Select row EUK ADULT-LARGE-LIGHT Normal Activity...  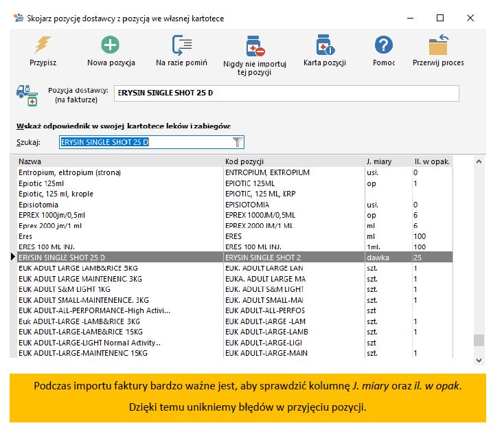(x=235, y=343)
